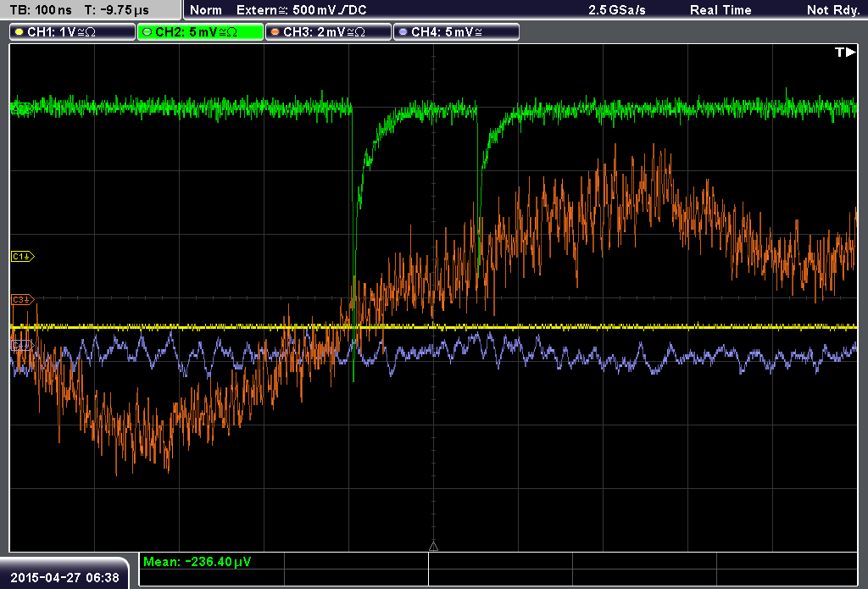The height and width of the screenshot is (589, 868).
Task: Click the trigger position T marker
Action: 845,52
